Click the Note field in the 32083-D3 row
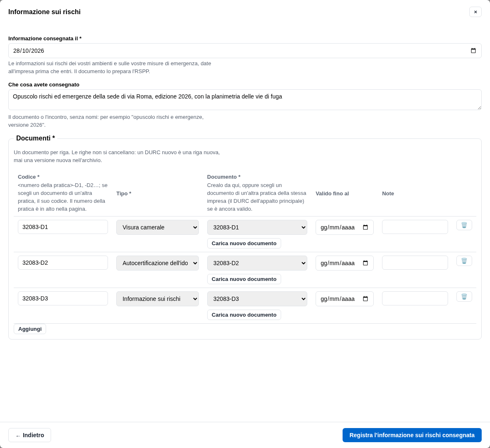The width and height of the screenshot is (490, 448). pyautogui.click(x=415, y=298)
